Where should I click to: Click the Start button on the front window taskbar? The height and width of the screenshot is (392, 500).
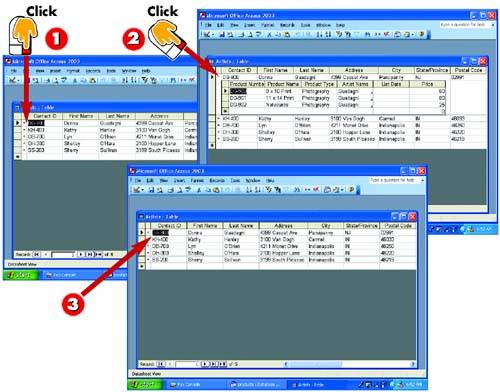tap(146, 384)
